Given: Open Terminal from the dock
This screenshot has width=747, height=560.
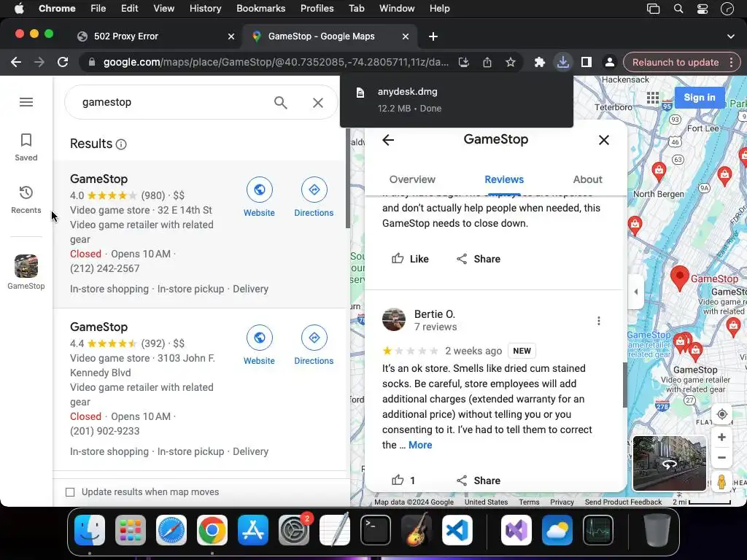Looking at the screenshot, I should pyautogui.click(x=376, y=530).
